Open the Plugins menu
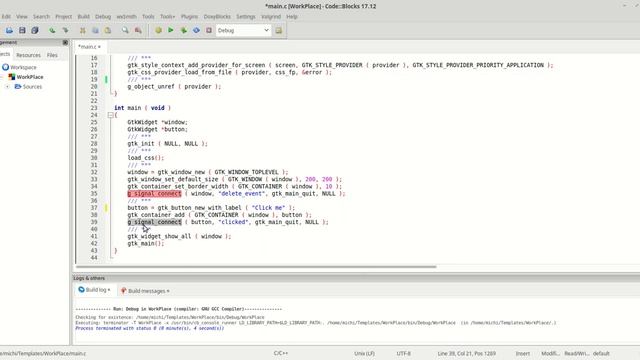 click(x=189, y=17)
